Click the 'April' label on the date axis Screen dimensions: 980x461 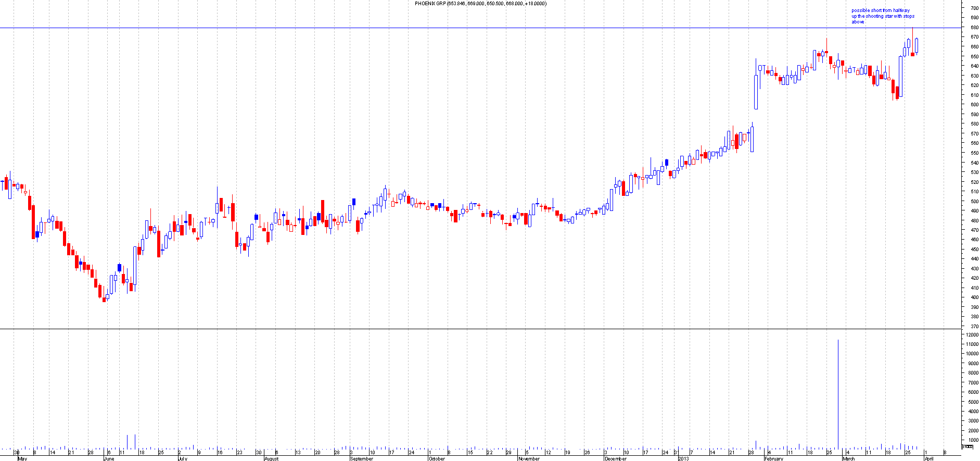pos(929,459)
